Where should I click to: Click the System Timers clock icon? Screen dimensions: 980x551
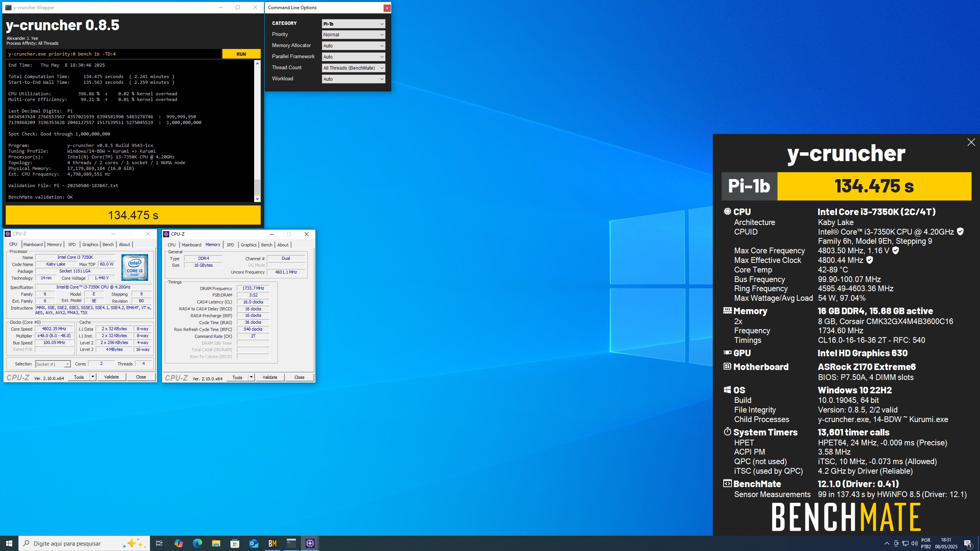coord(727,432)
